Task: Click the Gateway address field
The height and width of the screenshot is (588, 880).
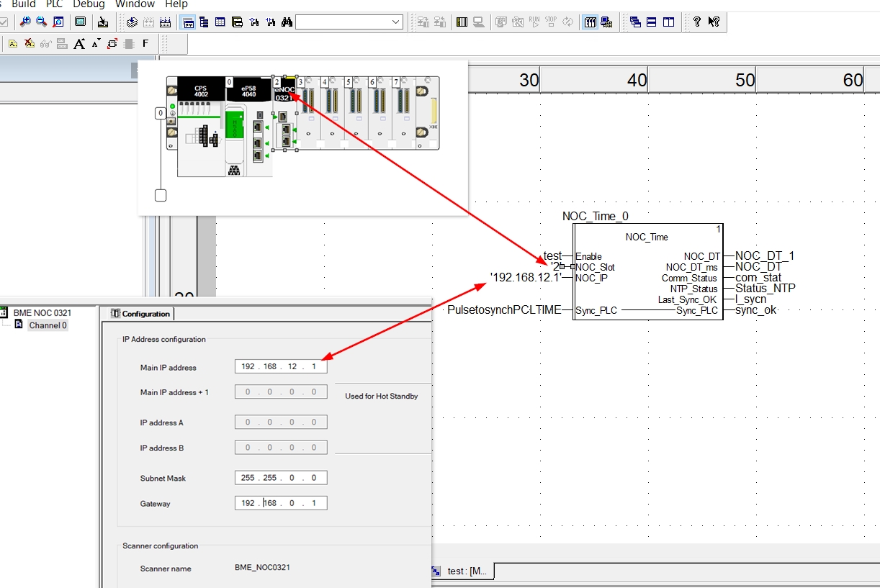Action: [281, 503]
